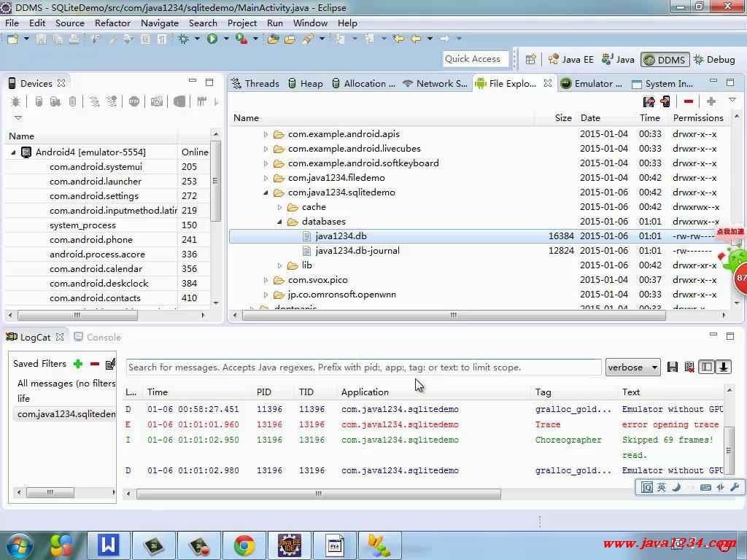
Task: Click the grey plus New Folder icon
Action: coord(711,101)
